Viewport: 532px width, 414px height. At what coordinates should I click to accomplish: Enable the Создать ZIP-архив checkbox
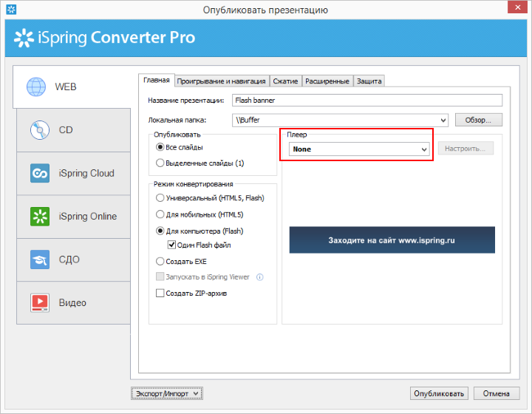pos(160,293)
